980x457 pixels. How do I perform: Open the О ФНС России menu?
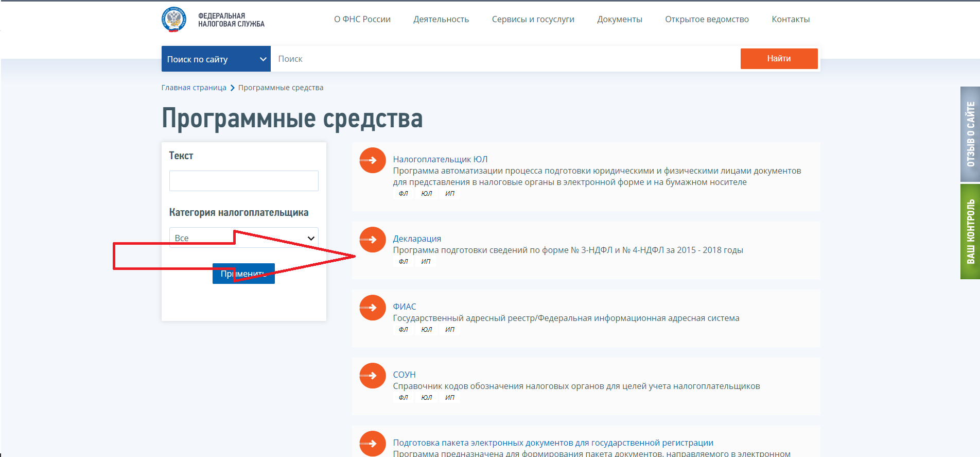pyautogui.click(x=362, y=19)
